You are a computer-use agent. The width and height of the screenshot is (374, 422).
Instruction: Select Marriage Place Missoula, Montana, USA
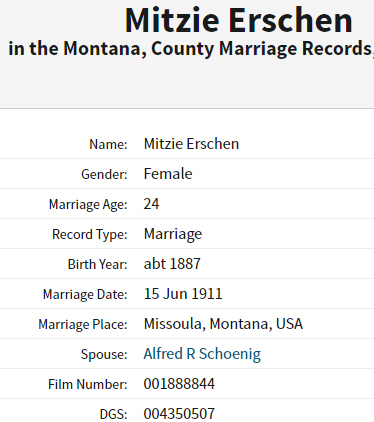tap(223, 324)
